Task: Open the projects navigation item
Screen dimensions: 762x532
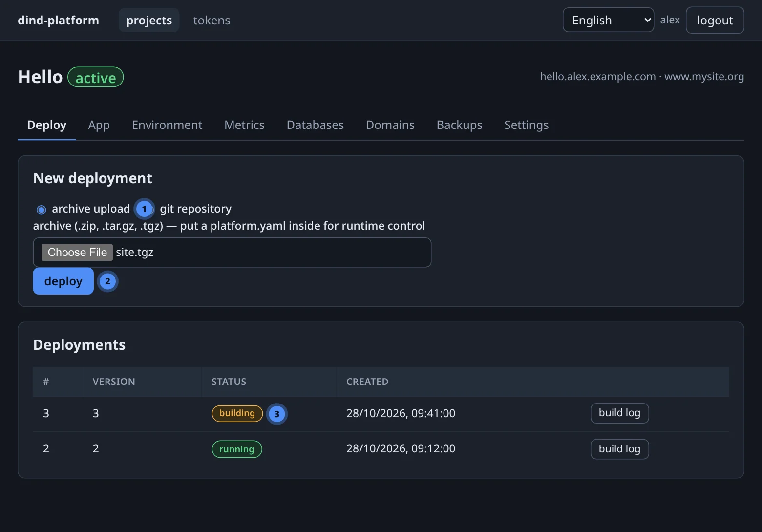Action: pyautogui.click(x=149, y=20)
